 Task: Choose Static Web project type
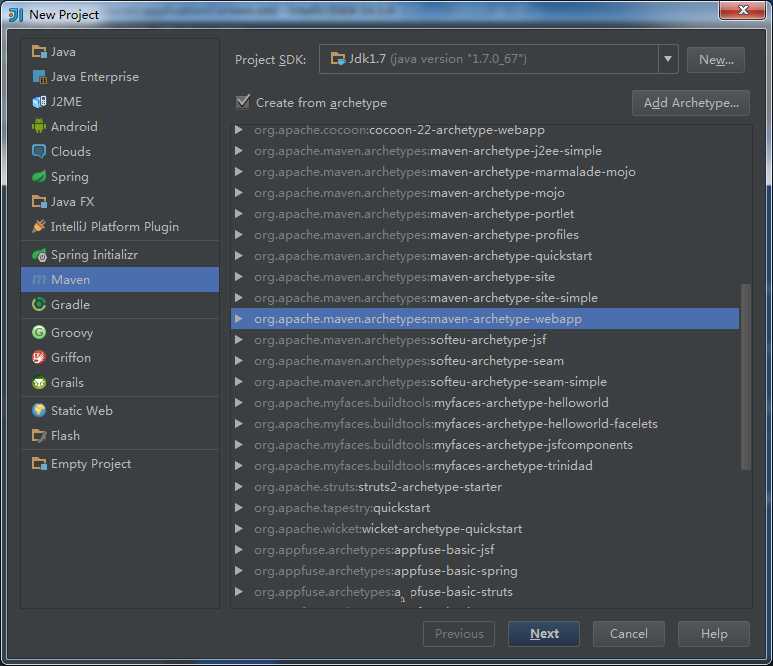point(120,410)
